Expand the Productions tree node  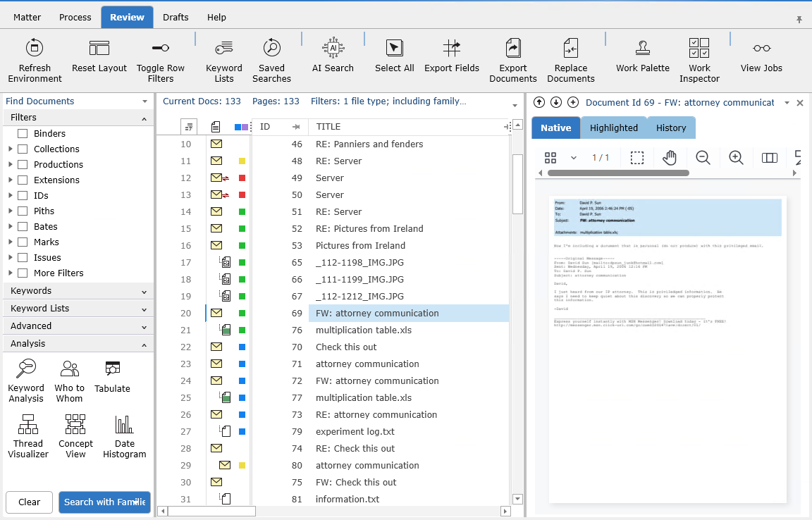[x=11, y=165]
